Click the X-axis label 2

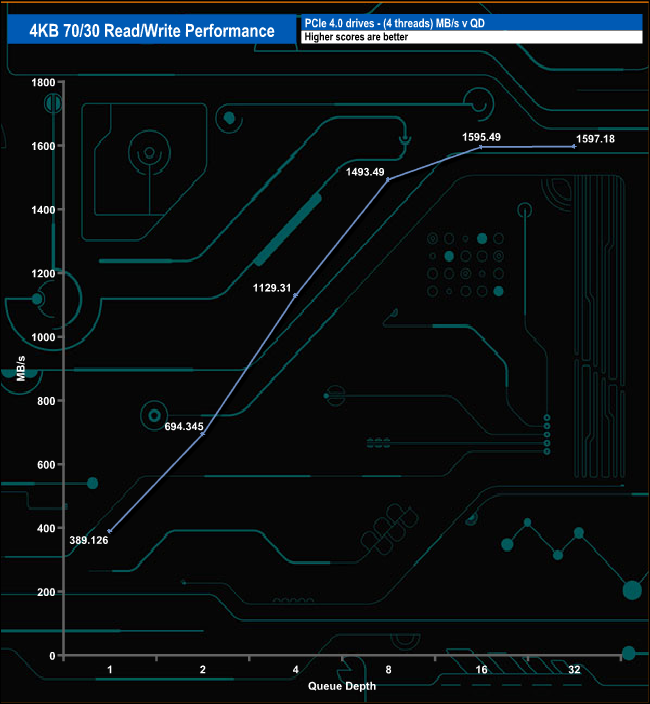pos(202,670)
